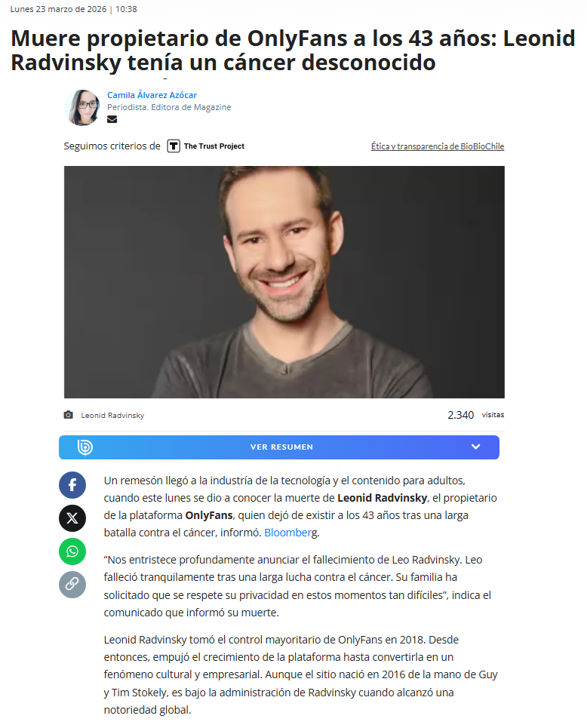587x728 pixels.
Task: Click the 2.340 visitas counter
Action: pos(475,415)
